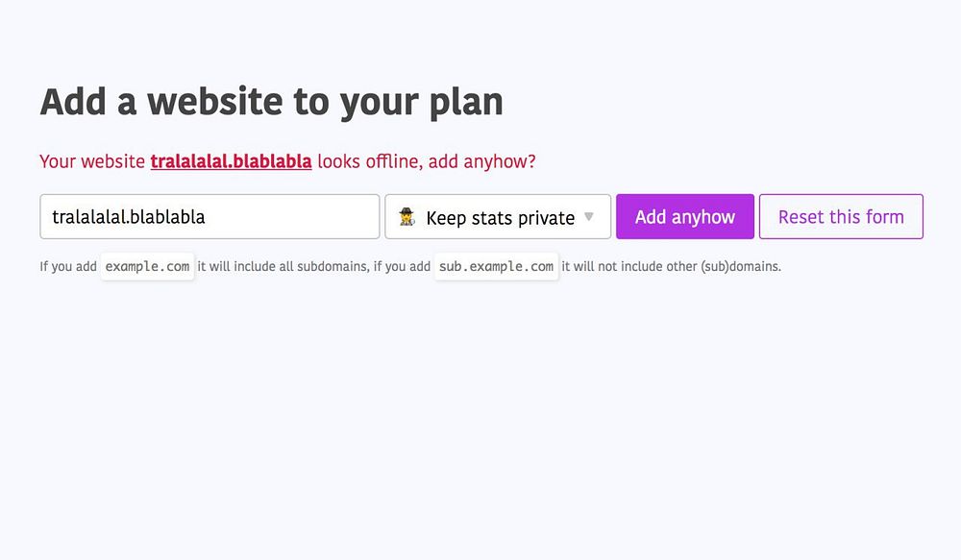Reset this form
The width and height of the screenshot is (961, 560).
[x=841, y=217]
